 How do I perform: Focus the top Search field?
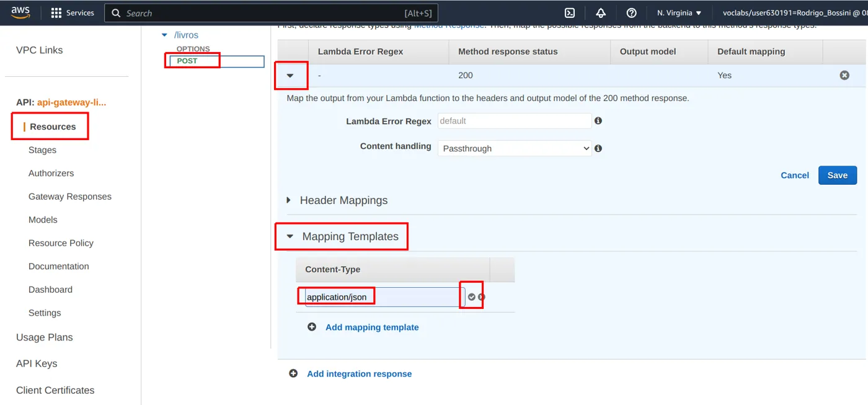[x=272, y=13]
